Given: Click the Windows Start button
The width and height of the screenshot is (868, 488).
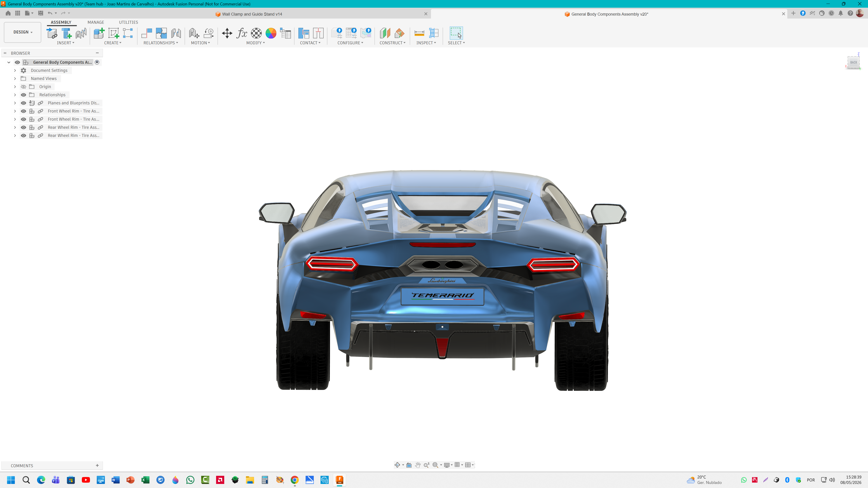Looking at the screenshot, I should tap(11, 480).
